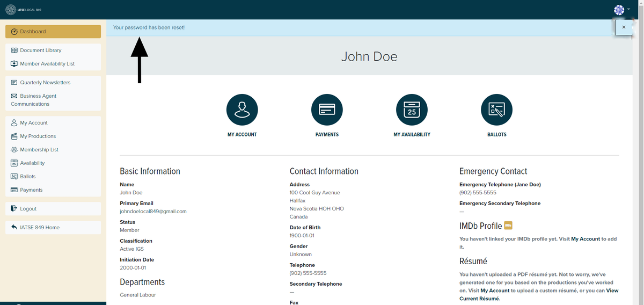Click the Business Agent envelope icon
The width and height of the screenshot is (644, 305).
[14, 96]
